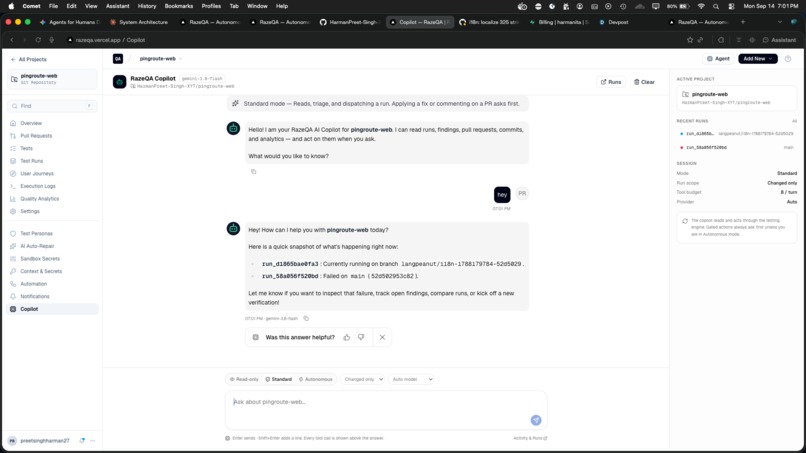Open the Comet Assistant button
Viewport: 806px width, 453px height.
pyautogui.click(x=780, y=40)
